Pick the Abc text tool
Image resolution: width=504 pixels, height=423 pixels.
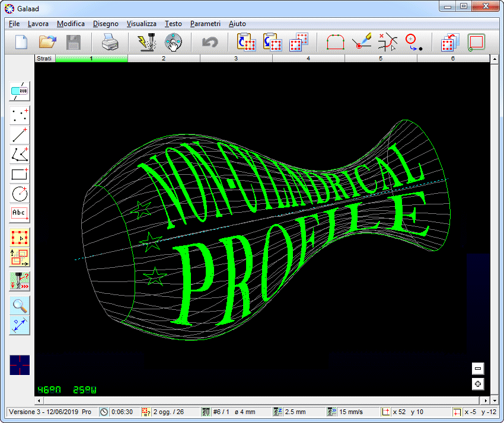click(x=20, y=213)
